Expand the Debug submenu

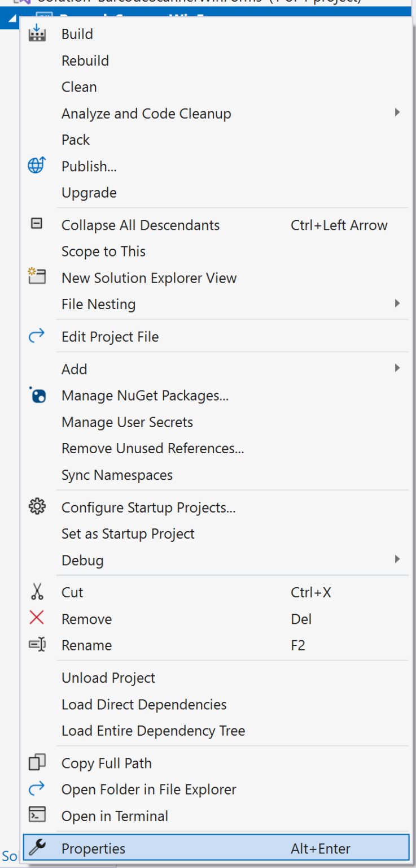point(397,560)
